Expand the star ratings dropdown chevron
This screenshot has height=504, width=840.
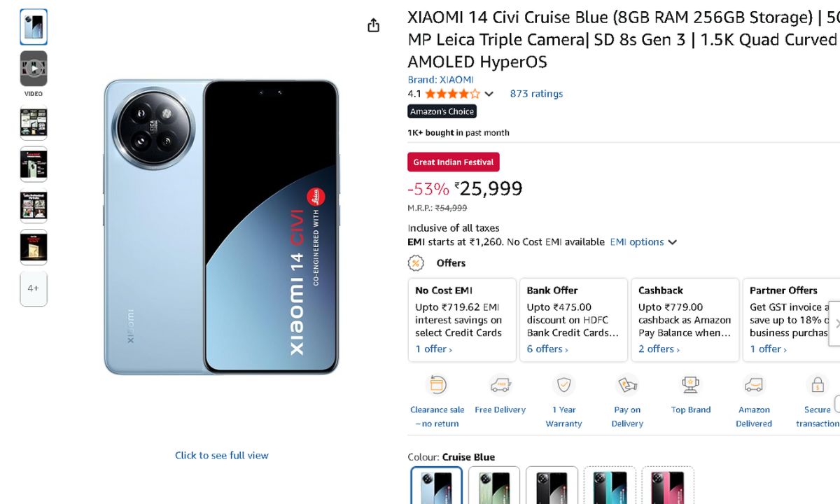[x=489, y=94]
